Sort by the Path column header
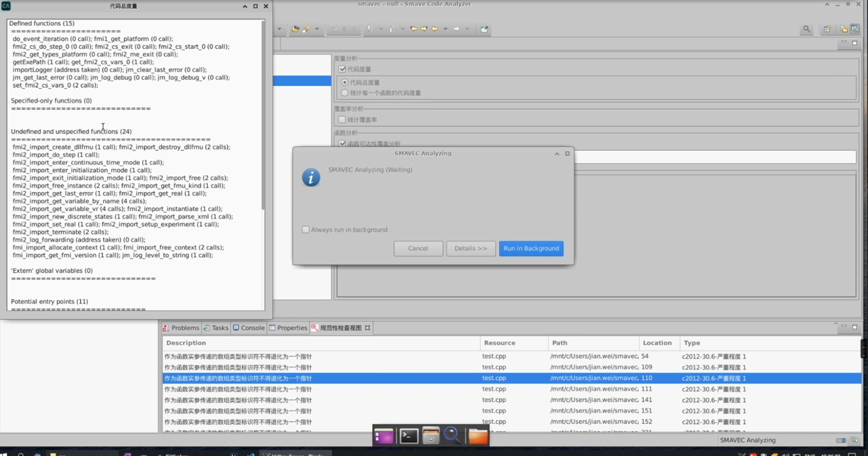 click(593, 343)
